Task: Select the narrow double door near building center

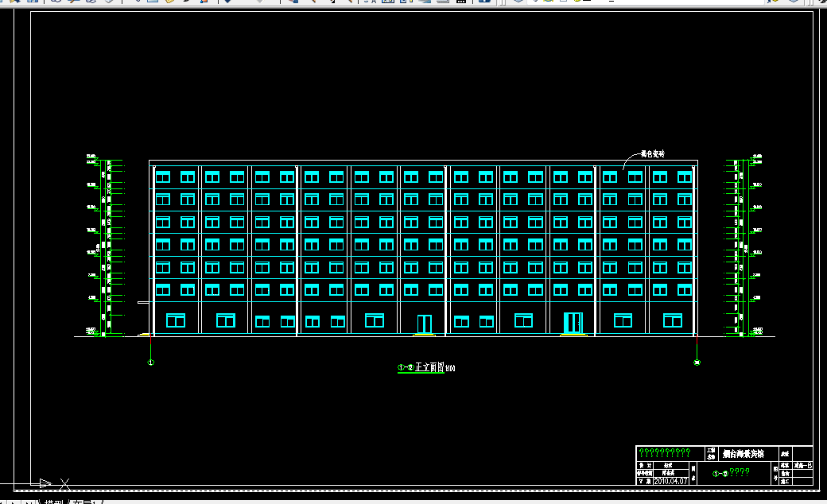Action: (424, 324)
